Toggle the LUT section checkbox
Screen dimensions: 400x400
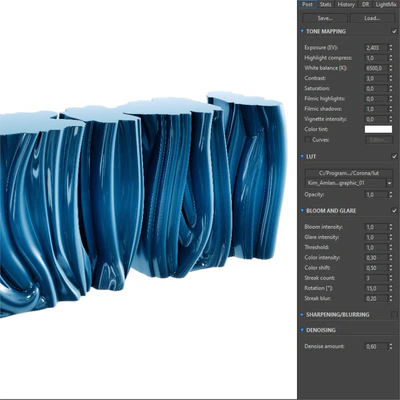(394, 156)
